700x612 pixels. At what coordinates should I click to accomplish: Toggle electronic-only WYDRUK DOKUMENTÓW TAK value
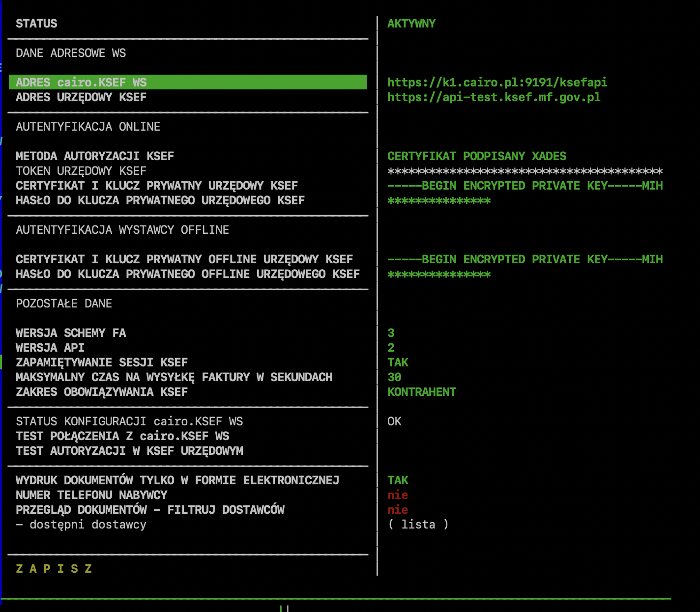(398, 480)
